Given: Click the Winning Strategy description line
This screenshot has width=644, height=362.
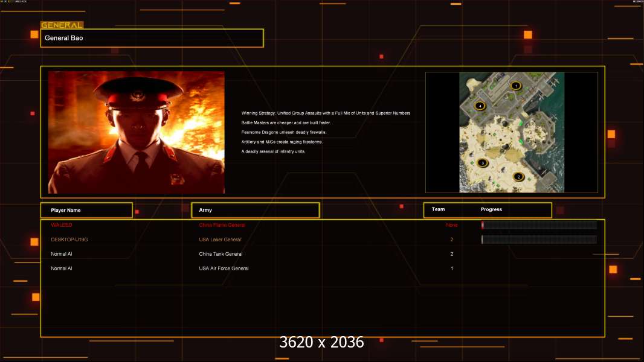Looking at the screenshot, I should [326, 113].
